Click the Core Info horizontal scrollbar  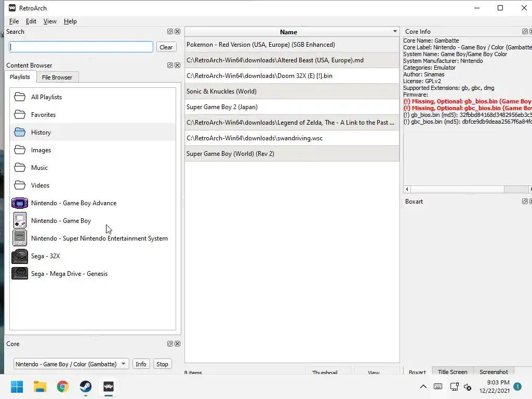(457, 189)
